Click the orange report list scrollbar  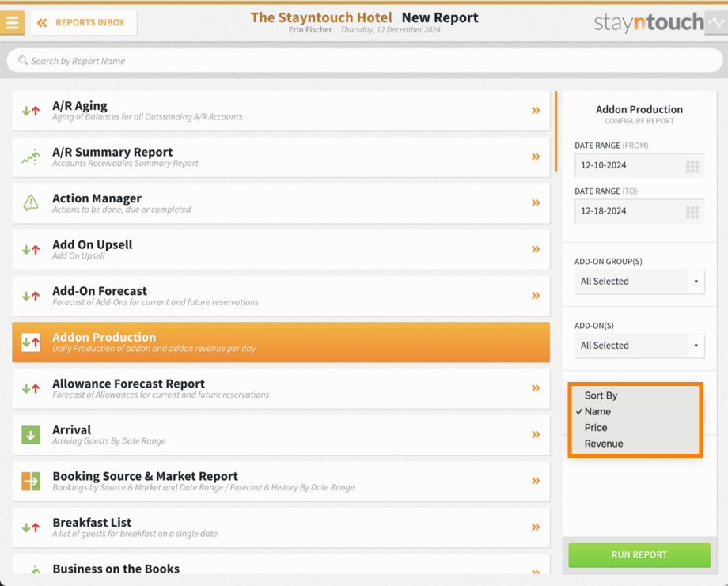(556, 131)
